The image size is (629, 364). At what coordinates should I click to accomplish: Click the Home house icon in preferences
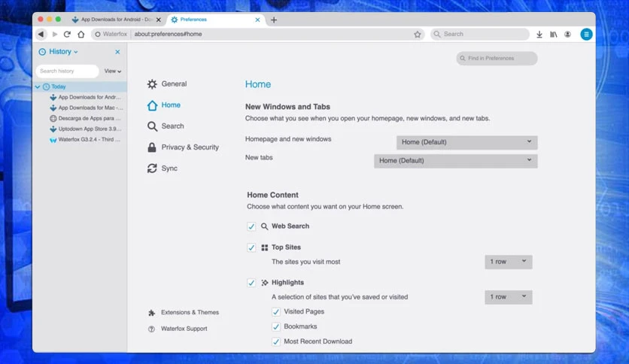click(x=152, y=105)
